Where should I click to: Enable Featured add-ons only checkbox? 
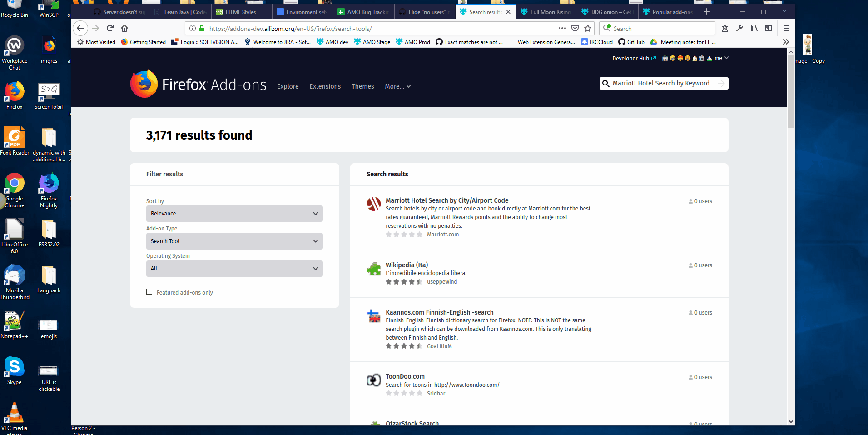[x=149, y=292]
